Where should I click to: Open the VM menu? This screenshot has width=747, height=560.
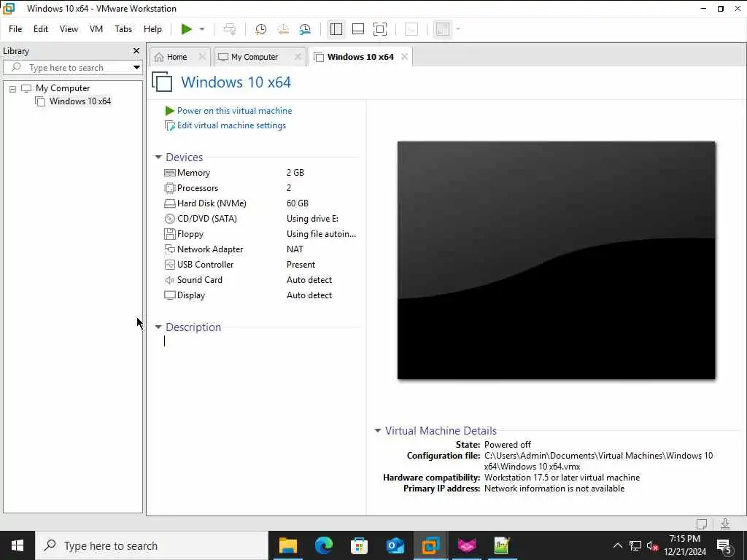pyautogui.click(x=96, y=29)
